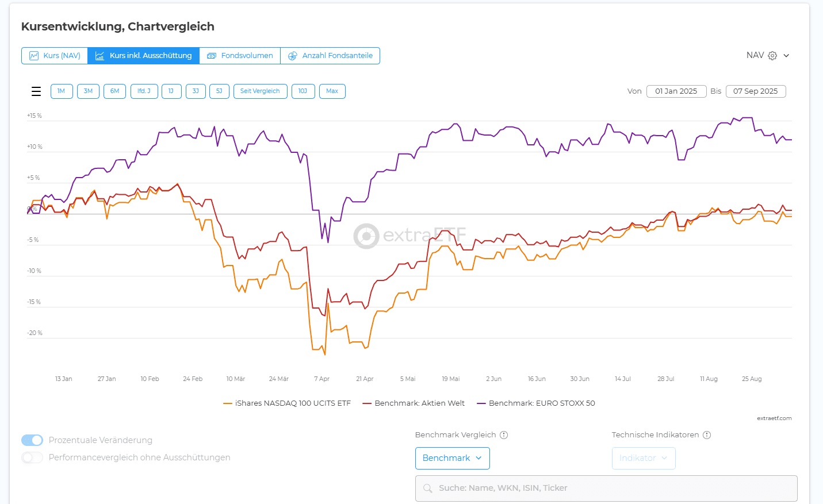This screenshot has height=504, width=823.
Task: Switch to the Fondsvolumen tab
Action: [x=240, y=56]
